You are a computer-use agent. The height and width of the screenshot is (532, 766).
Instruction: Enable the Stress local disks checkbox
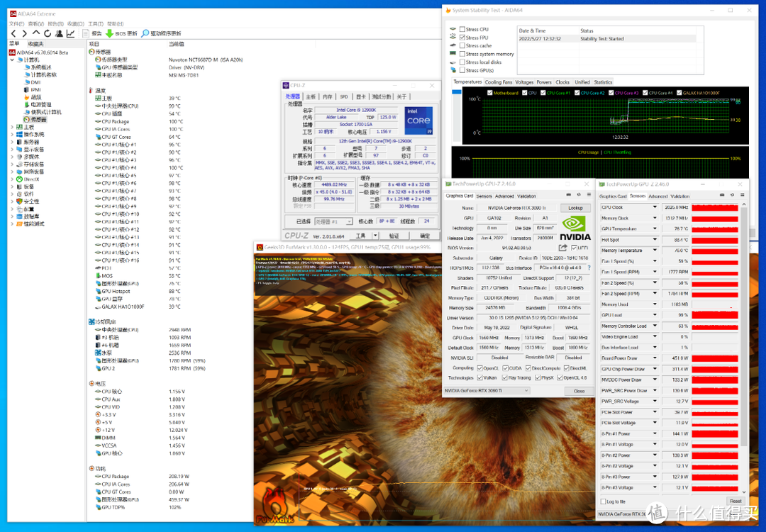click(462, 62)
